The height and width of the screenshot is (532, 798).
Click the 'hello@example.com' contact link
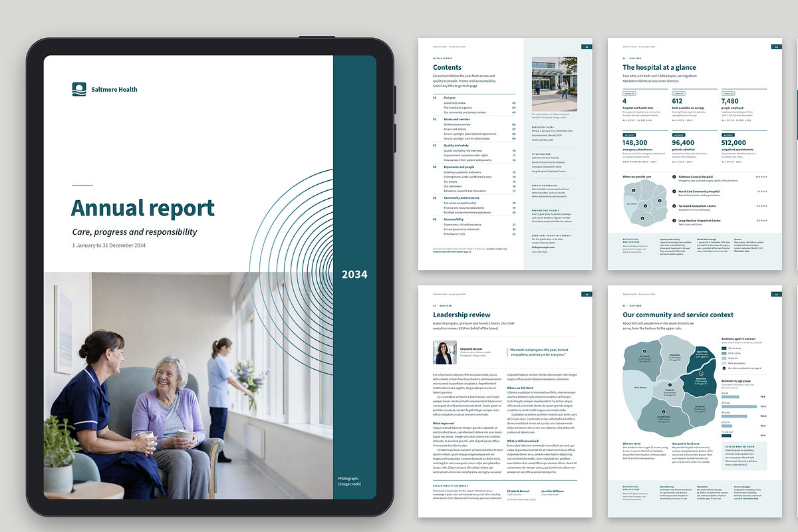pyautogui.click(x=543, y=247)
